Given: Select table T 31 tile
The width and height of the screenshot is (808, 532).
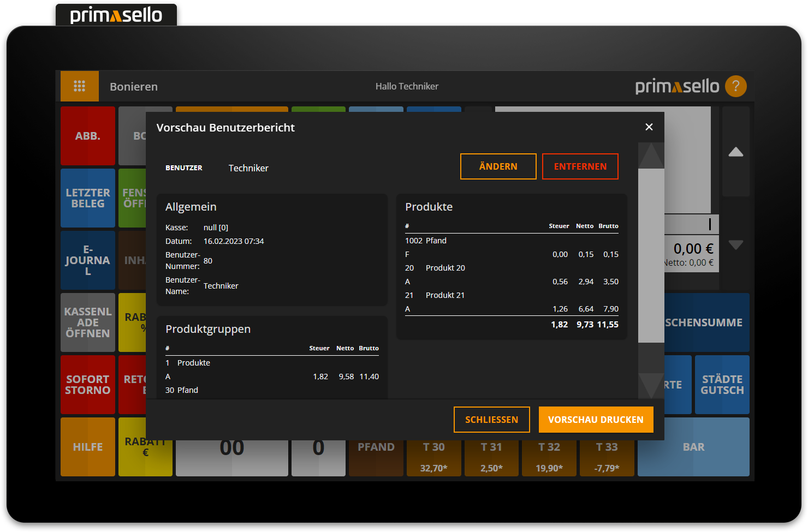Looking at the screenshot, I should point(491,457).
